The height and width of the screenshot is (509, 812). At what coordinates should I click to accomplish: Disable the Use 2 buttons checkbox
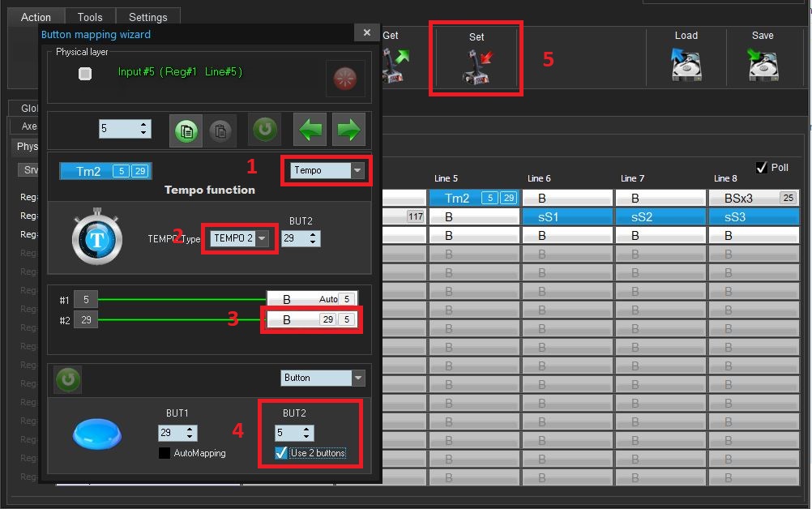[281, 453]
